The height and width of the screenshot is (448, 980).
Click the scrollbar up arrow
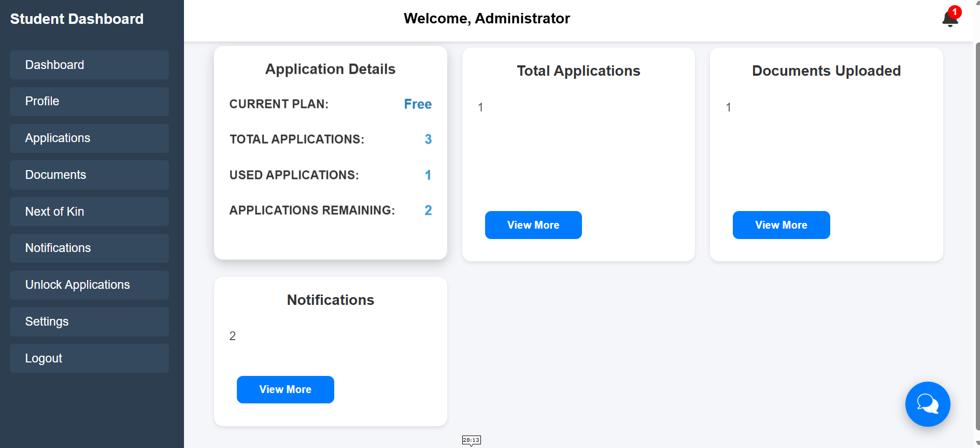(x=977, y=3)
